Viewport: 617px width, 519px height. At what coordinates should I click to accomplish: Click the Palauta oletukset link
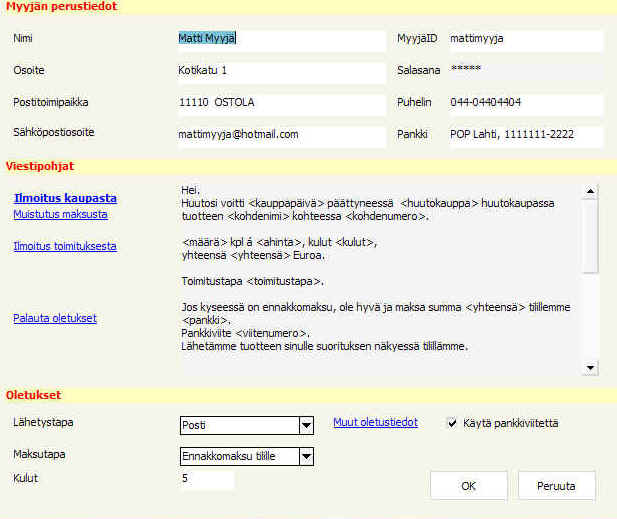click(54, 318)
